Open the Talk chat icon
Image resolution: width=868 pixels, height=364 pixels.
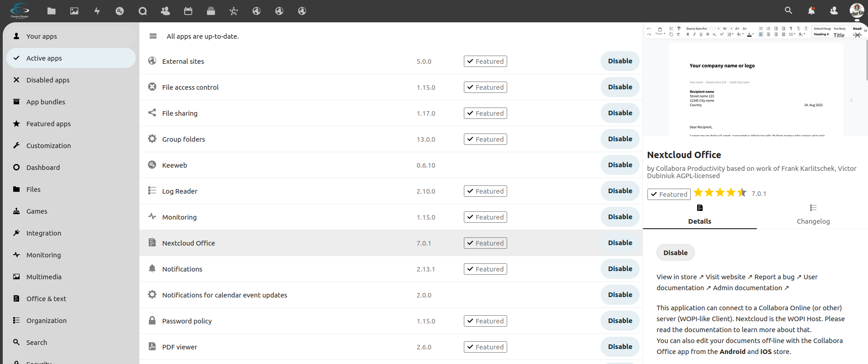(x=143, y=11)
